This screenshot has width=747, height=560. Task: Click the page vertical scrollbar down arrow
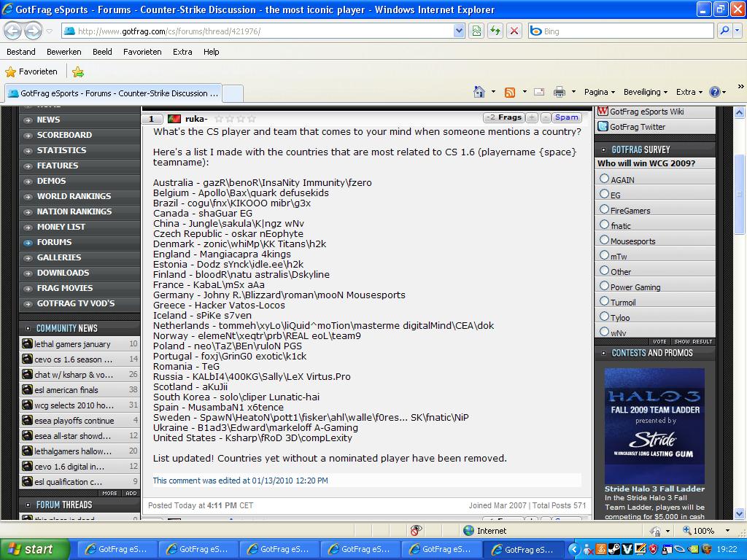point(740,514)
